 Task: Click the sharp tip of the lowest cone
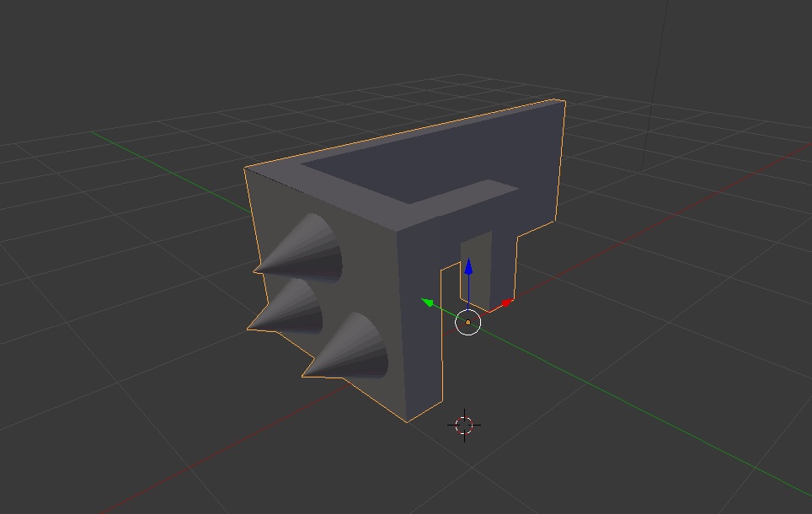(305, 374)
